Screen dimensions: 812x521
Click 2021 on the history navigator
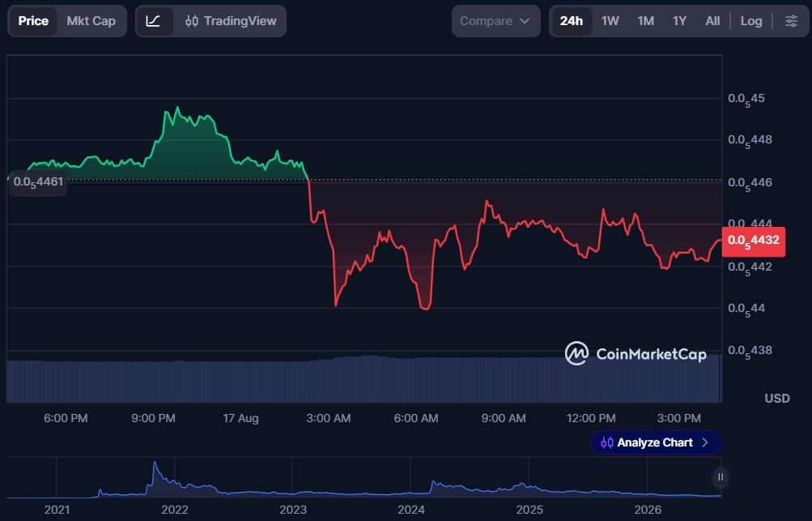(57, 510)
